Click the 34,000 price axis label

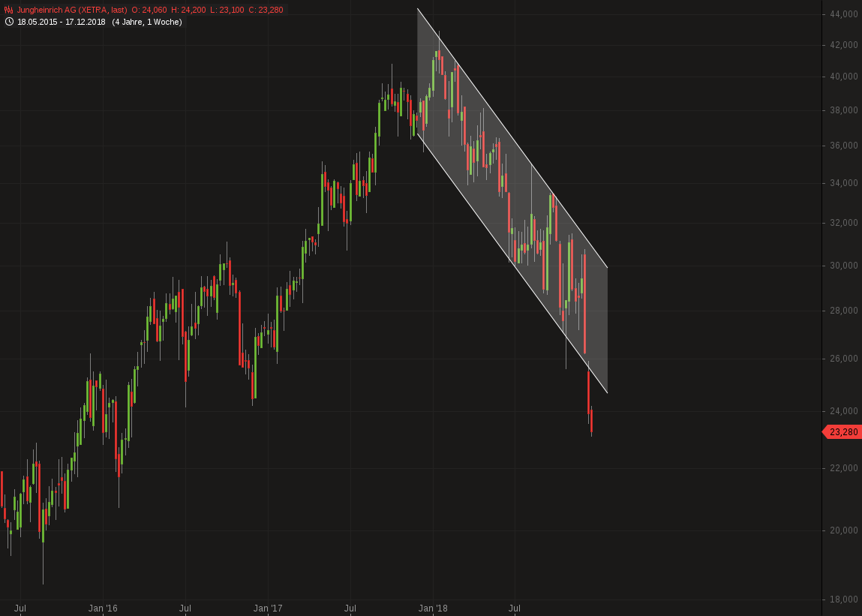coord(844,183)
